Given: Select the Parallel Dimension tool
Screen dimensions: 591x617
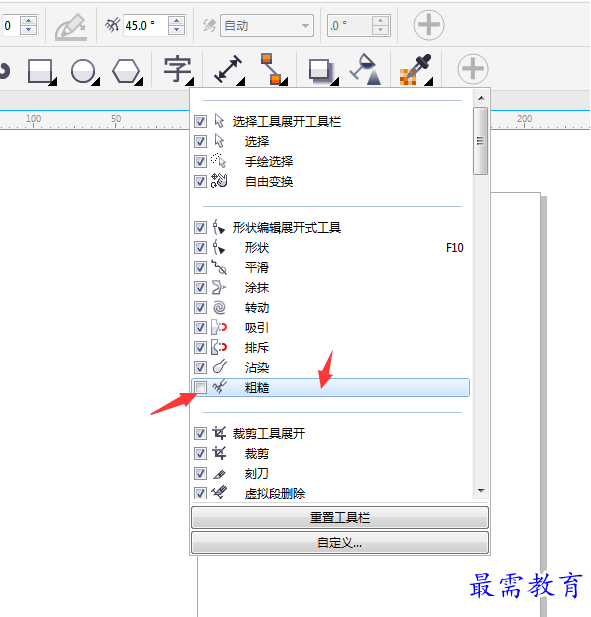Looking at the screenshot, I should click(227, 69).
